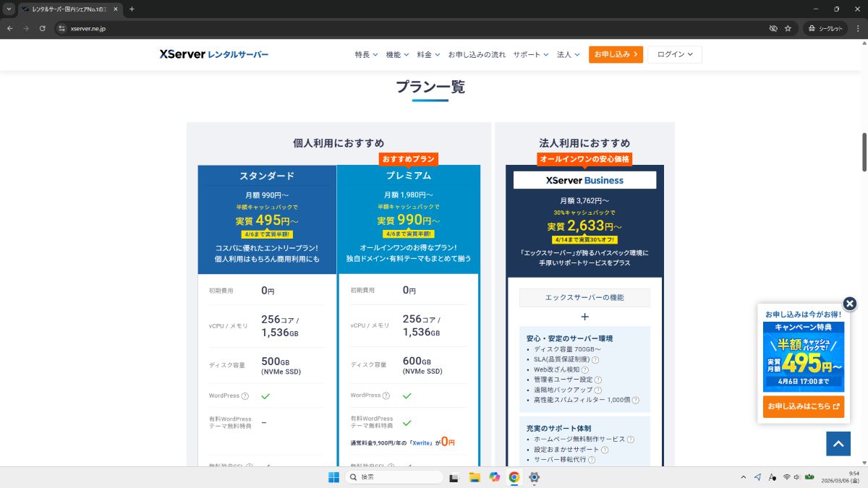Reload the page in Chrome

tap(43, 28)
